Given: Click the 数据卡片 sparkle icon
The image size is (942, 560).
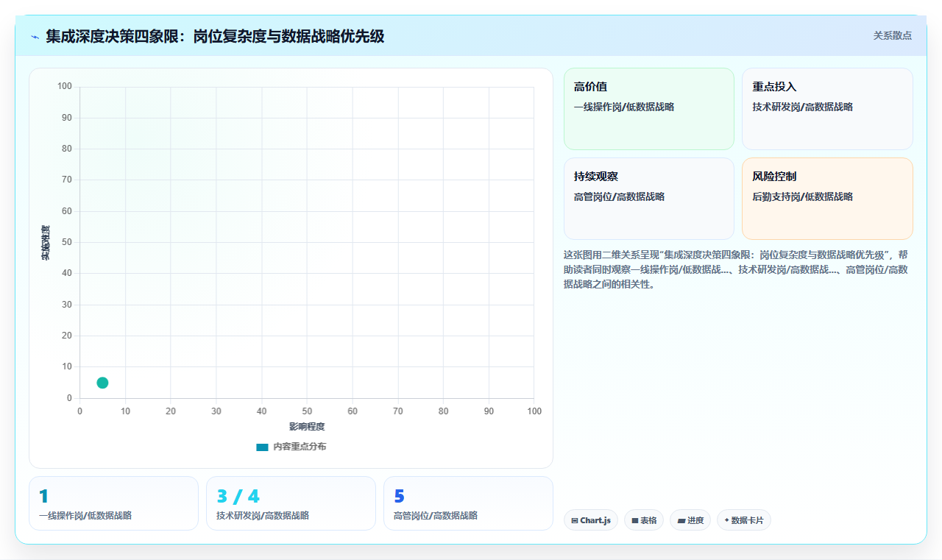Looking at the screenshot, I should click(x=727, y=520).
